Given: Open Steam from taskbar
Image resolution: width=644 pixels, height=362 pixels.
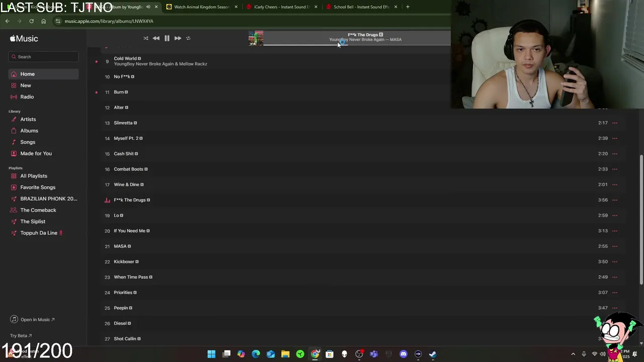Looking at the screenshot, I should coord(433,354).
